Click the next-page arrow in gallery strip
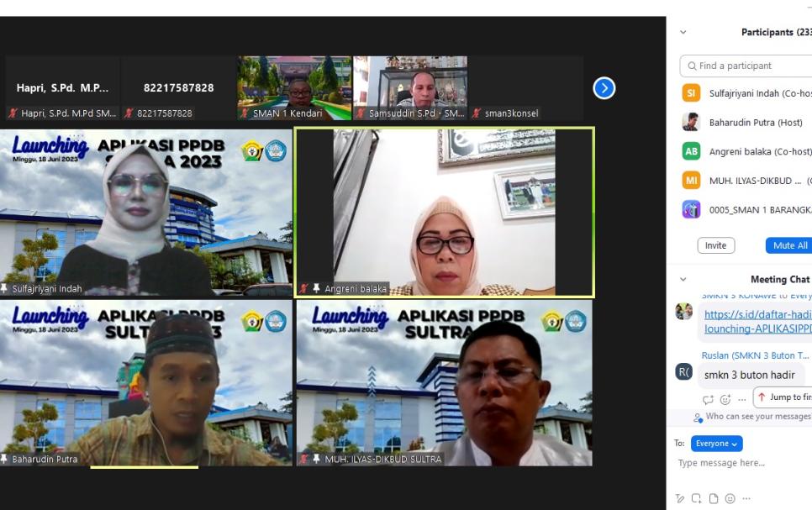Image resolution: width=812 pixels, height=510 pixels. pos(604,88)
